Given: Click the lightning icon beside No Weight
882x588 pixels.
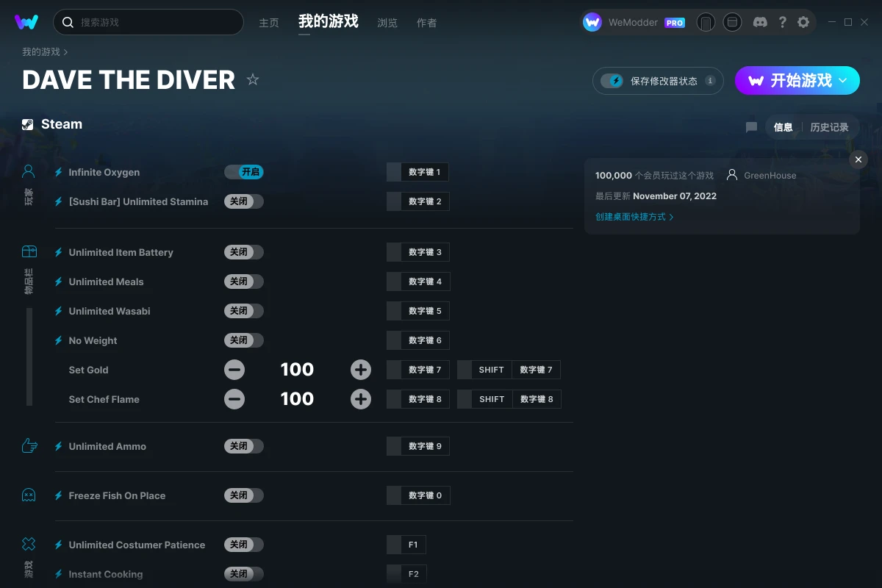Looking at the screenshot, I should coord(59,340).
